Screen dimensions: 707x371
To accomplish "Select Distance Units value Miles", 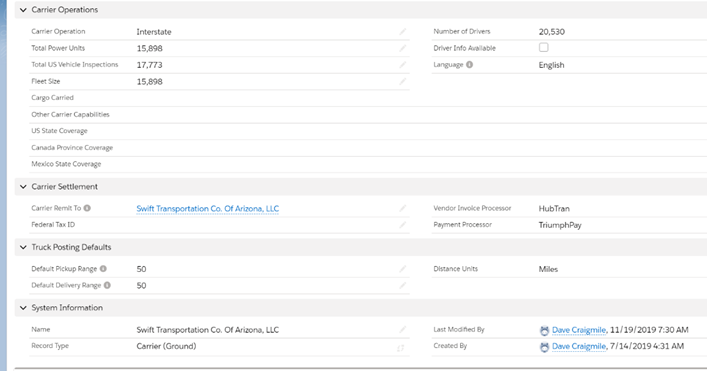I will coord(548,269).
